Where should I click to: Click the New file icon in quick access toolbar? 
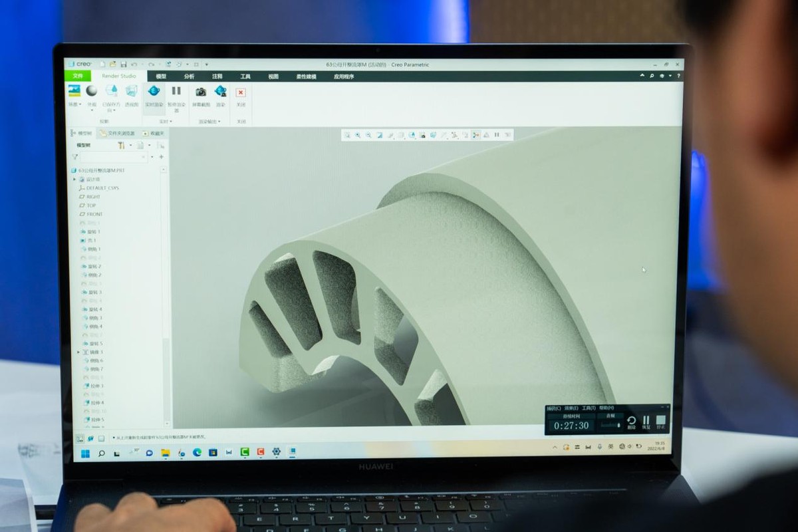point(102,64)
